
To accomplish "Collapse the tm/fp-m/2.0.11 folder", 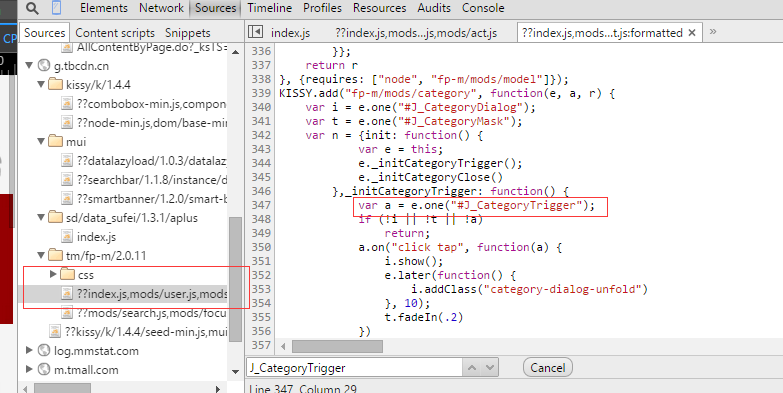I will [41, 256].
